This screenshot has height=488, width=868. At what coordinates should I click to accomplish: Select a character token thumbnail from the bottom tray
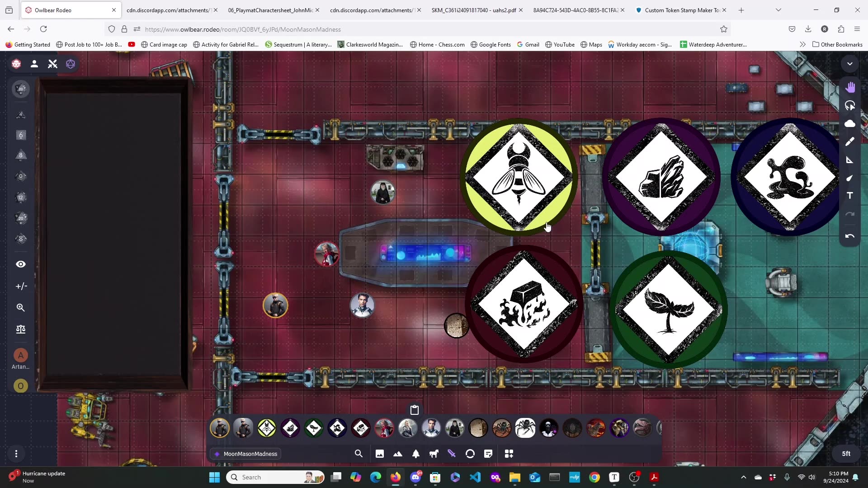pyautogui.click(x=219, y=428)
